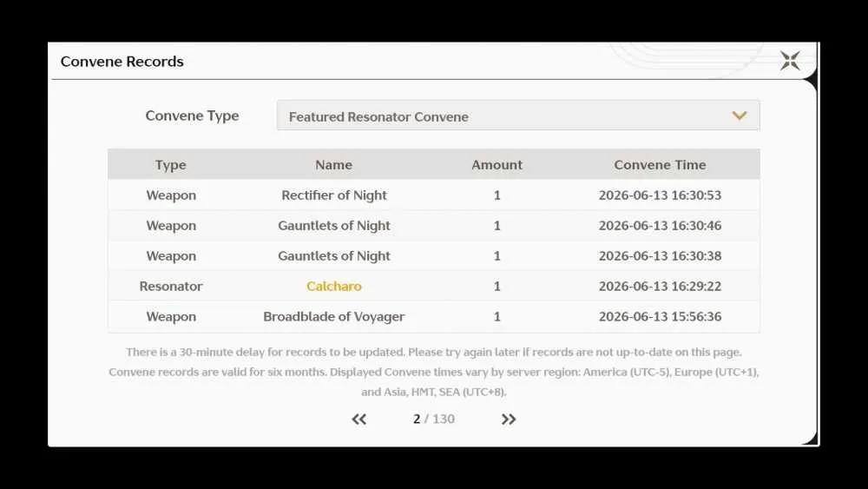Expand the Convene Type dropdown arrow
The height and width of the screenshot is (489, 868).
point(740,116)
